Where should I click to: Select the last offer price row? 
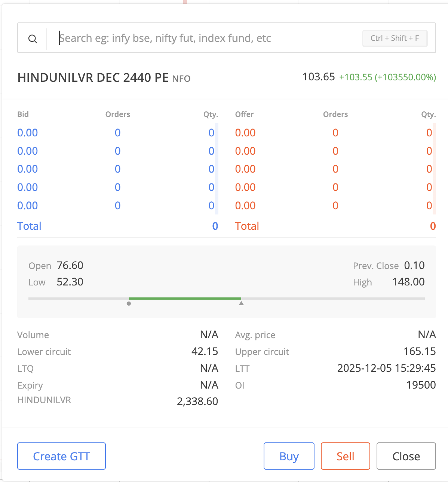click(x=245, y=206)
